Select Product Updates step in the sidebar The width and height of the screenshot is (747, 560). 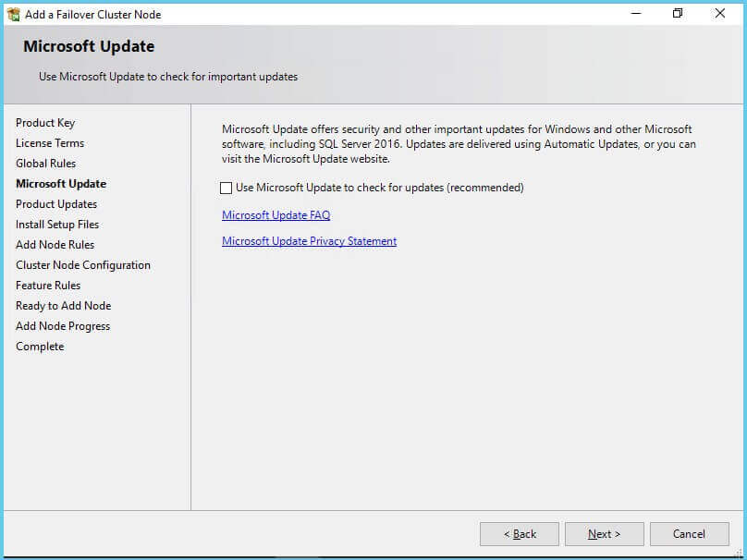click(56, 204)
